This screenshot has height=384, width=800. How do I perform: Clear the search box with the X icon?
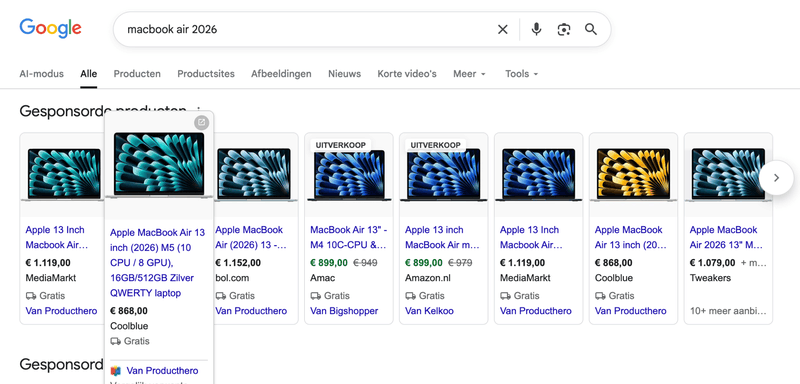(503, 30)
